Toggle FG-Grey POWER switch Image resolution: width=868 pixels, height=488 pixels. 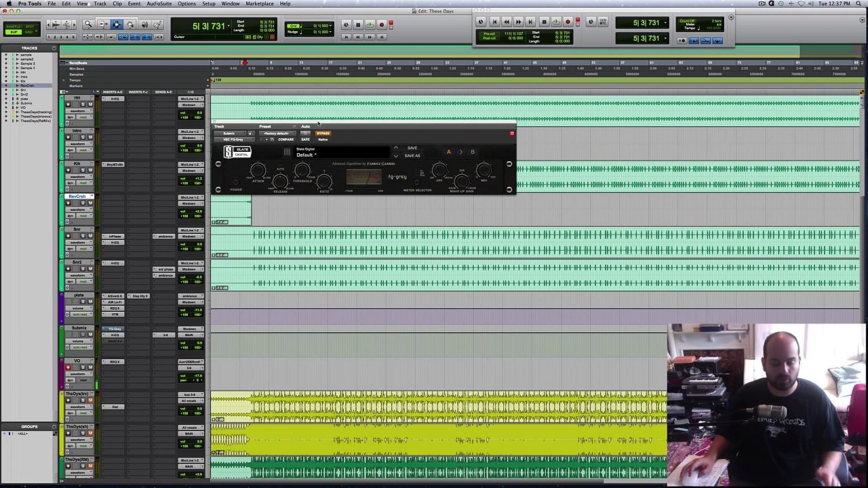pos(236,182)
